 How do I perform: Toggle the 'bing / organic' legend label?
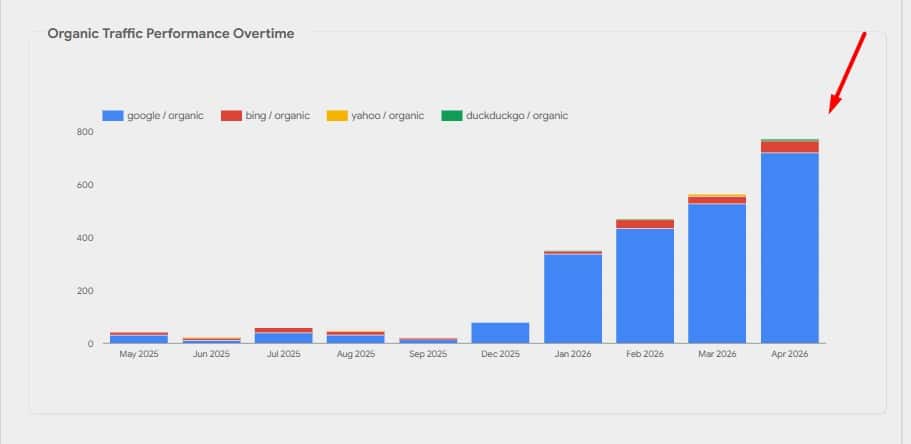(278, 116)
